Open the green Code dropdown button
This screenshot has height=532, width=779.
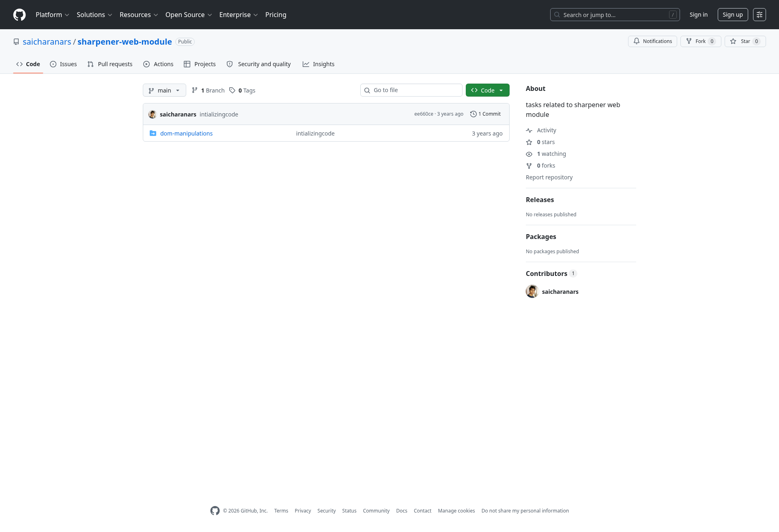click(488, 90)
